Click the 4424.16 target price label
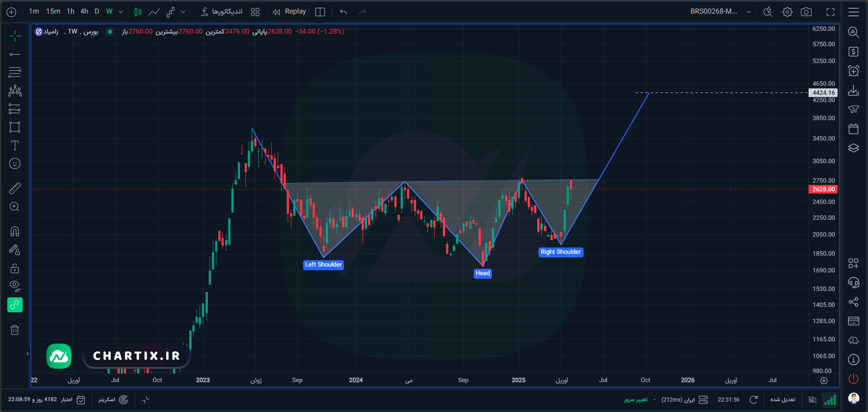868x412 pixels. (823, 92)
